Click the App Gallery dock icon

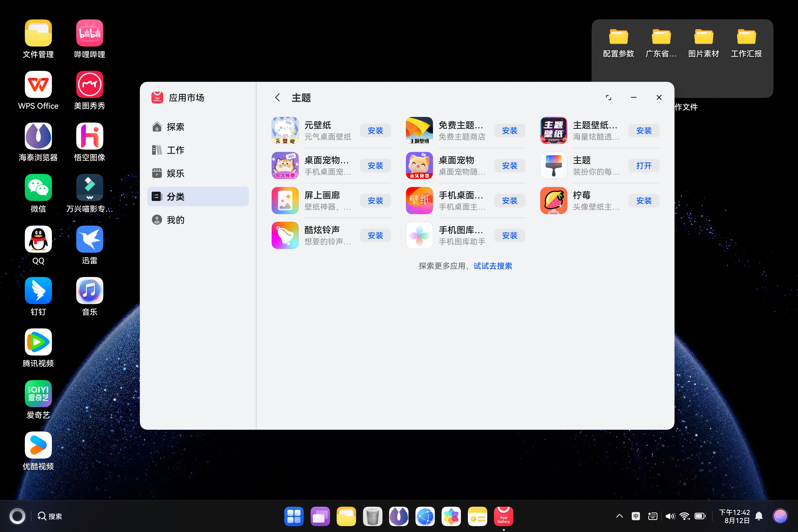(x=504, y=516)
